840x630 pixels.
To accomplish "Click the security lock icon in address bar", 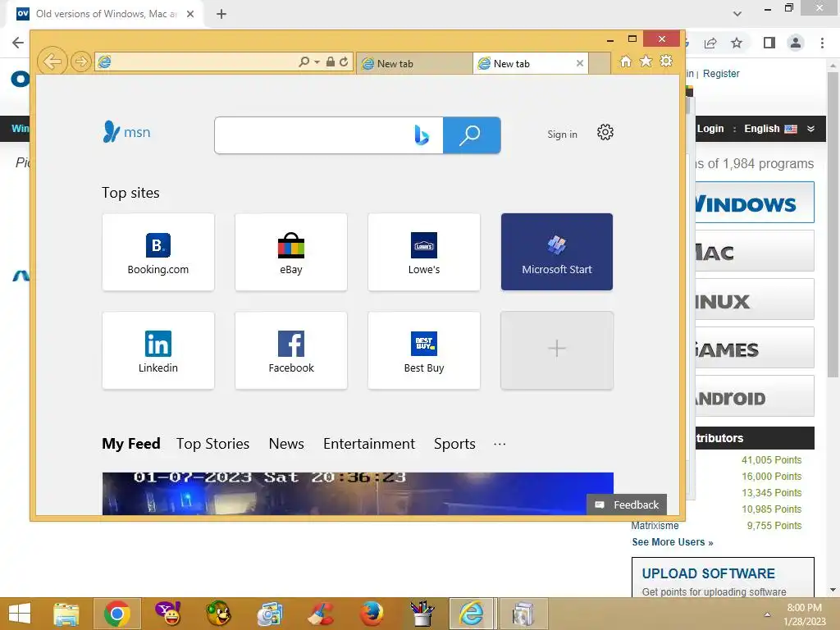I will pyautogui.click(x=331, y=62).
